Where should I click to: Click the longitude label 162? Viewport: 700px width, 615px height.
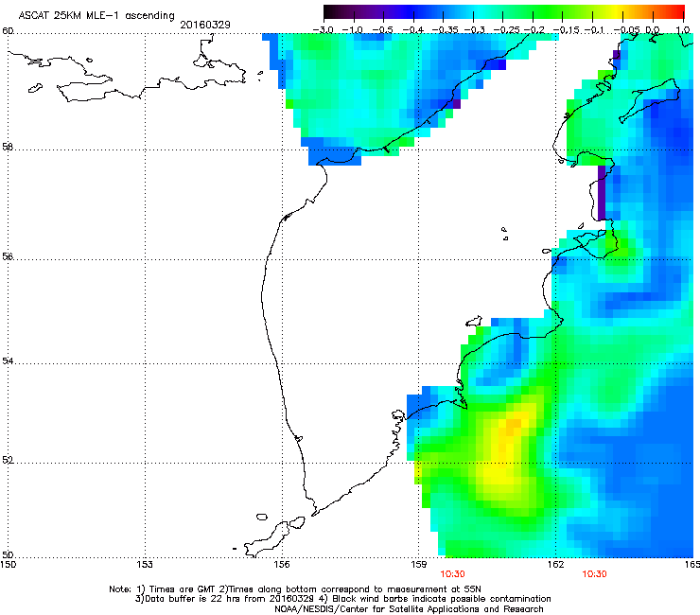(555, 565)
